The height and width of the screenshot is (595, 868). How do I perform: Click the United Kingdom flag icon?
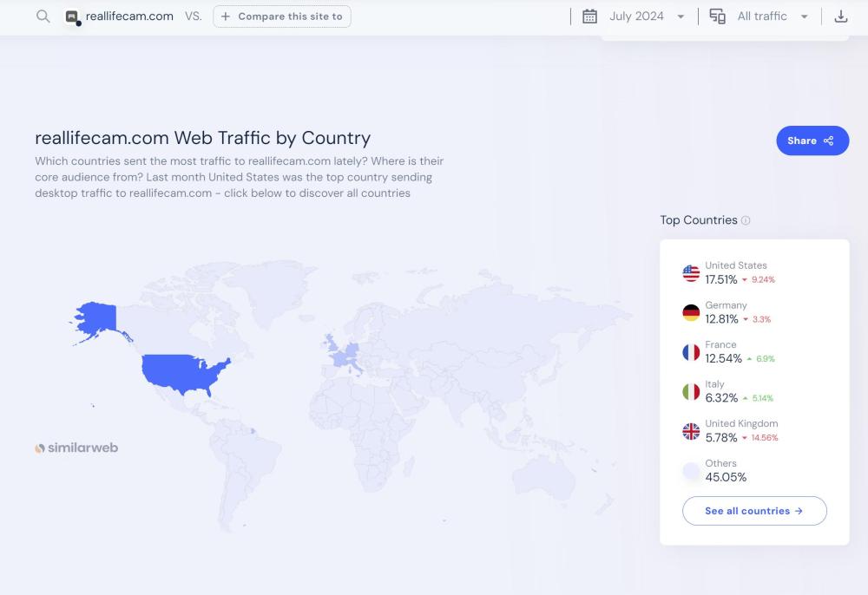[x=691, y=431]
